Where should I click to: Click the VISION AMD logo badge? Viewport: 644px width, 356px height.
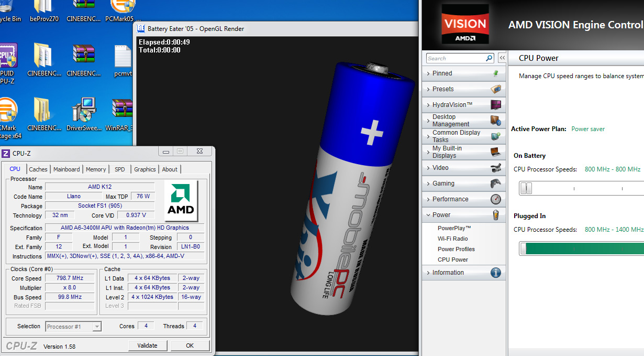click(x=464, y=24)
